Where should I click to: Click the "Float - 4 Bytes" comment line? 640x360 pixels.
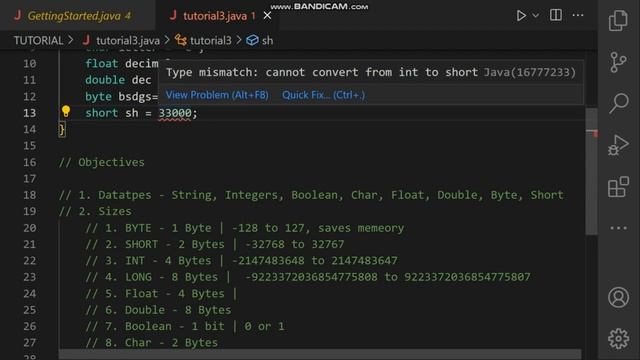161,293
